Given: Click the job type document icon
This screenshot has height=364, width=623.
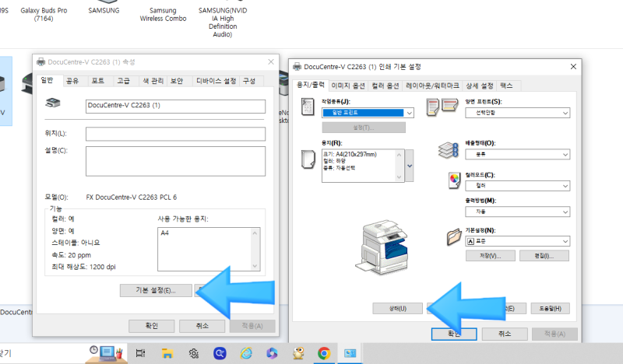Looking at the screenshot, I should tap(308, 107).
